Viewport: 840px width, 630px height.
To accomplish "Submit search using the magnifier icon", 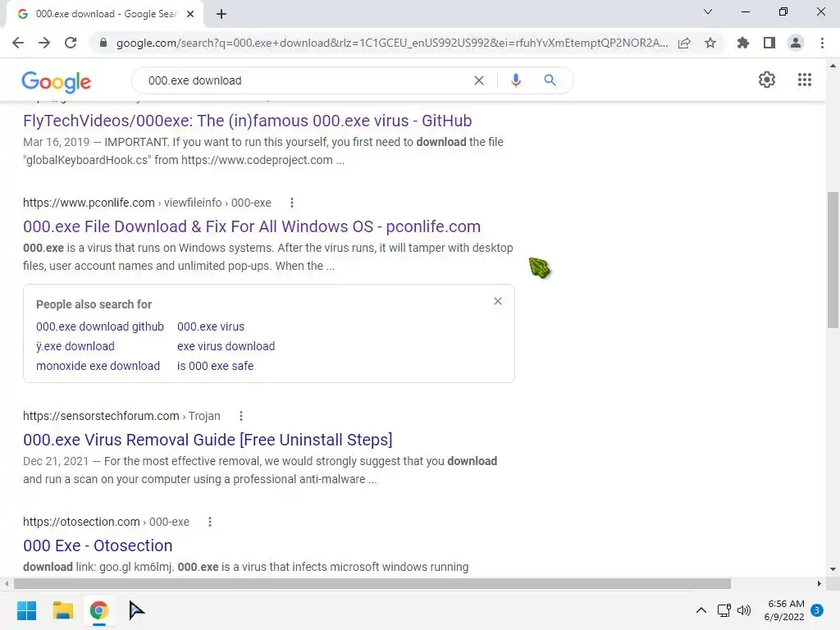I will coord(550,80).
